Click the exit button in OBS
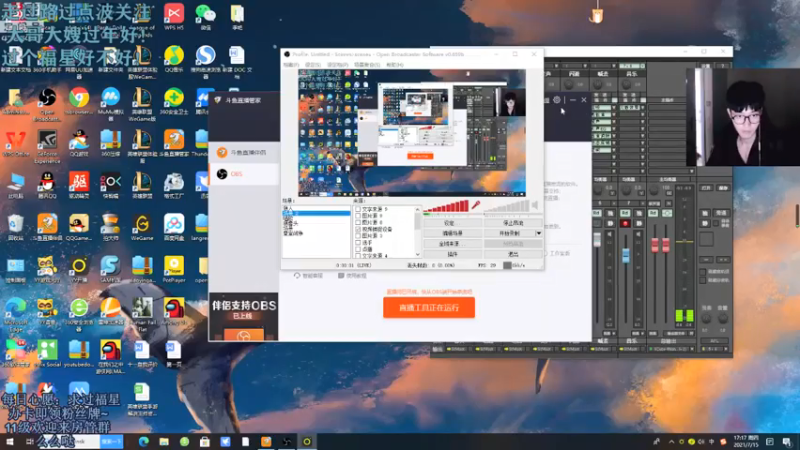 click(x=513, y=254)
